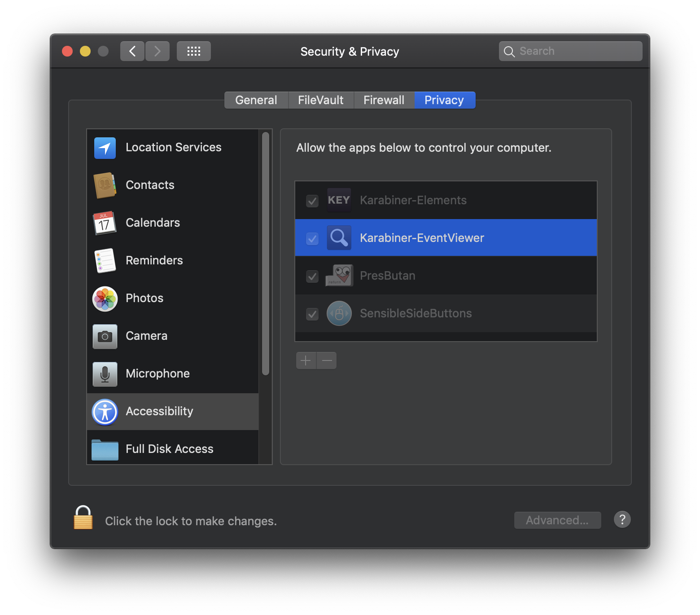Toggle the Karabiner-EventViewer checkbox

point(312,238)
